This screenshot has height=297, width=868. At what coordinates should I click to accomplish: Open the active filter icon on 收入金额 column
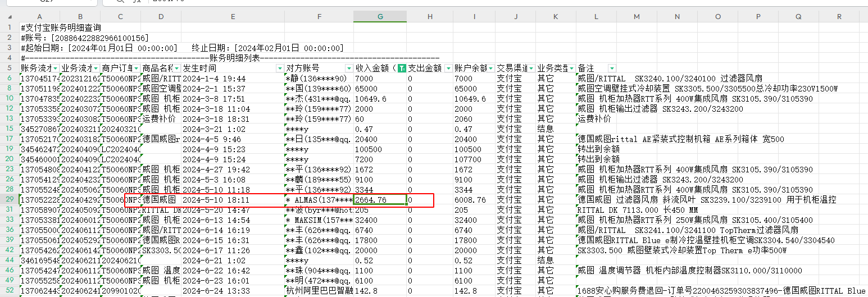click(402, 68)
